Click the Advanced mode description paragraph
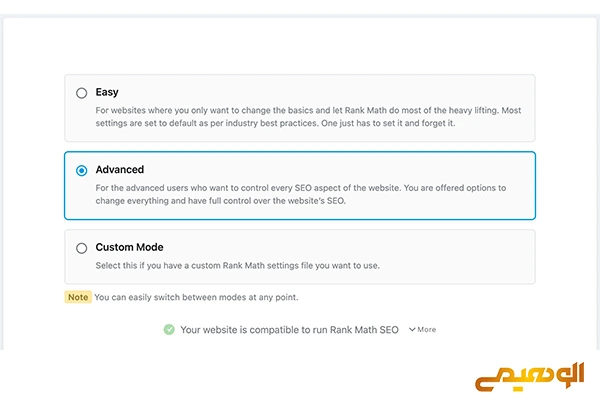The width and height of the screenshot is (600, 400). pos(301,194)
